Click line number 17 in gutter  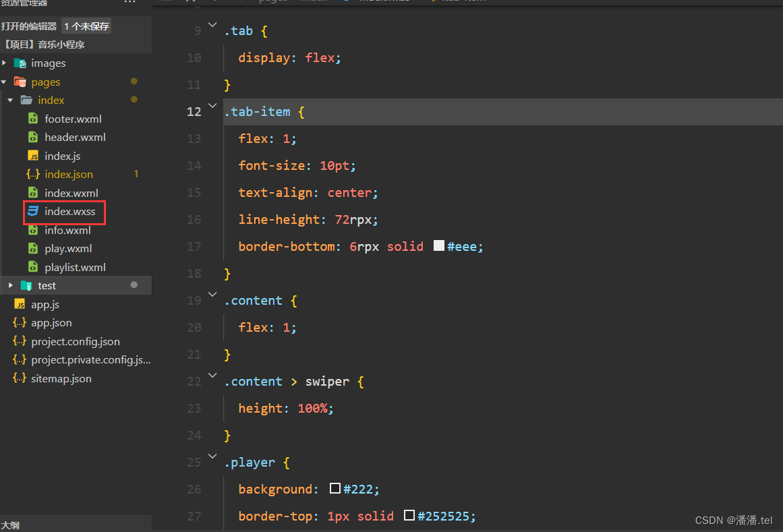pyautogui.click(x=194, y=247)
